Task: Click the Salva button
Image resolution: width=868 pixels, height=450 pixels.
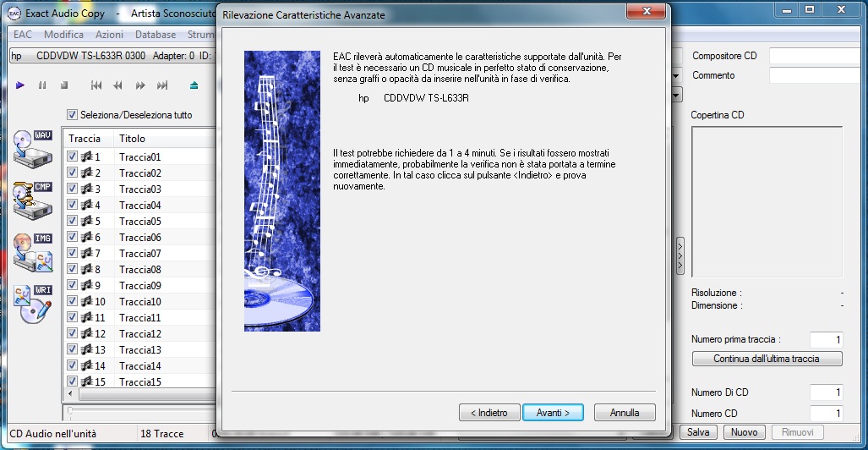Action: coord(699,432)
